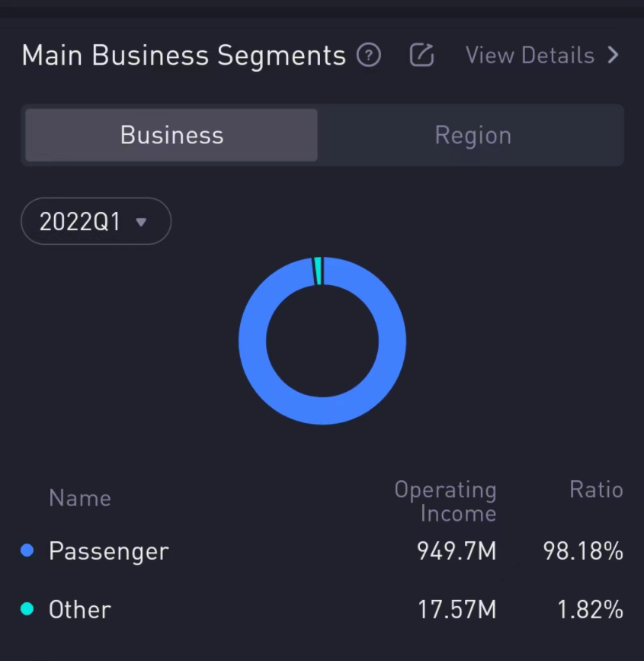This screenshot has width=644, height=661.
Task: Click the teal Other legend dot
Action: [x=27, y=609]
